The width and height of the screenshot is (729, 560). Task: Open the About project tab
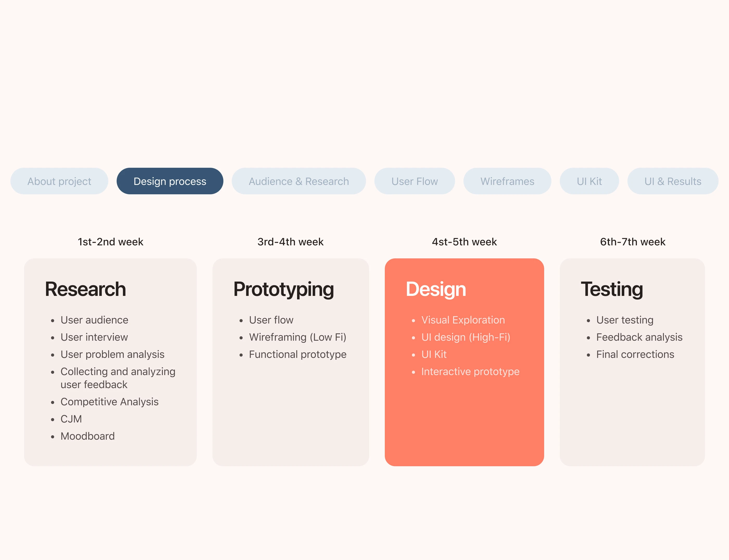[59, 181]
